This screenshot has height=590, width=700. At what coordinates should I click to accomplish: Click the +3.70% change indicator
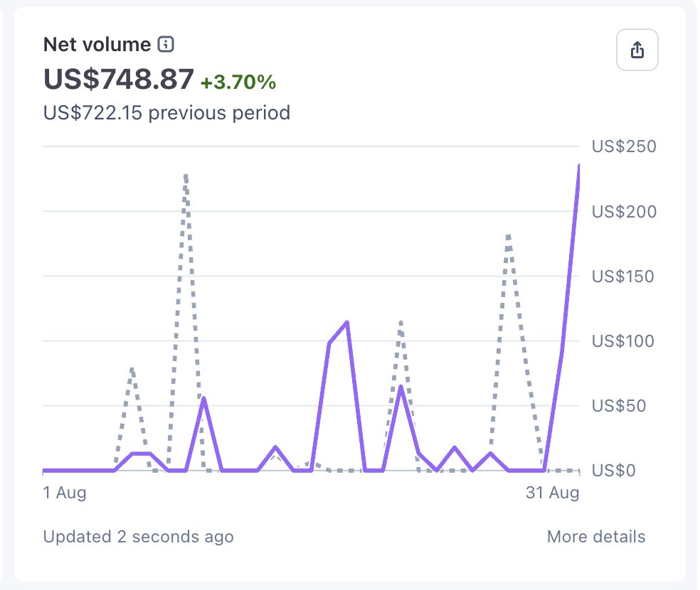pyautogui.click(x=238, y=82)
